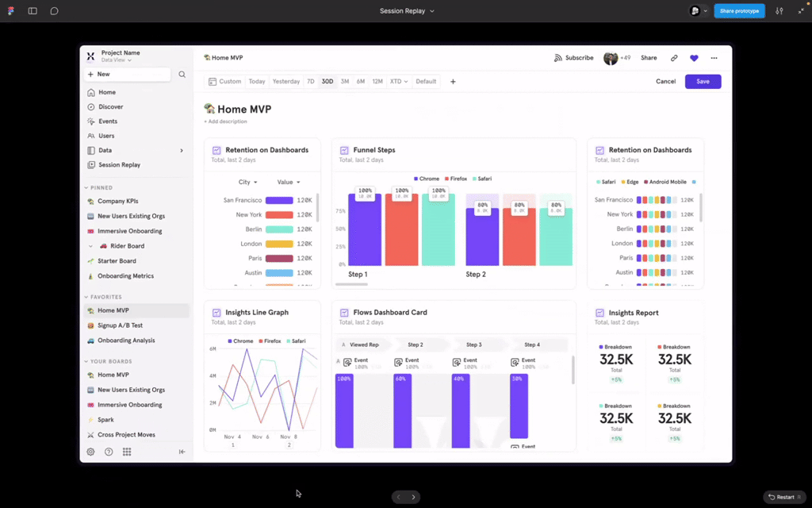Click the plus icon after Default filter
Viewport: 812px width, 508px height.
(x=453, y=82)
